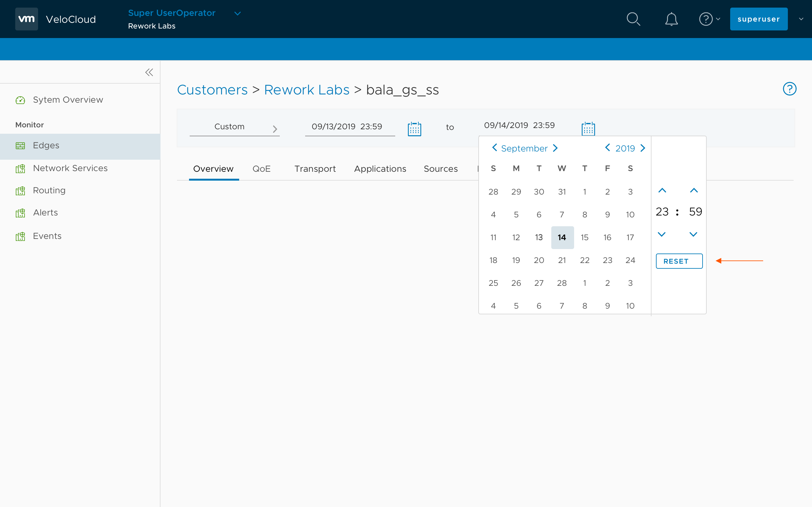This screenshot has height=507, width=812.
Task: Open the help question mark menu
Action: (706, 19)
